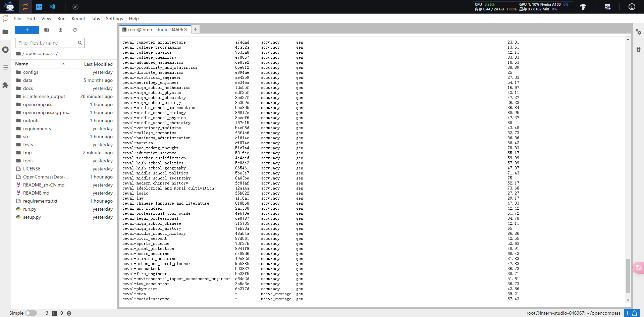Image resolution: width=644 pixels, height=317 pixels.
Task: Click the JupyterLab logo beside File menu
Action: 5,18
